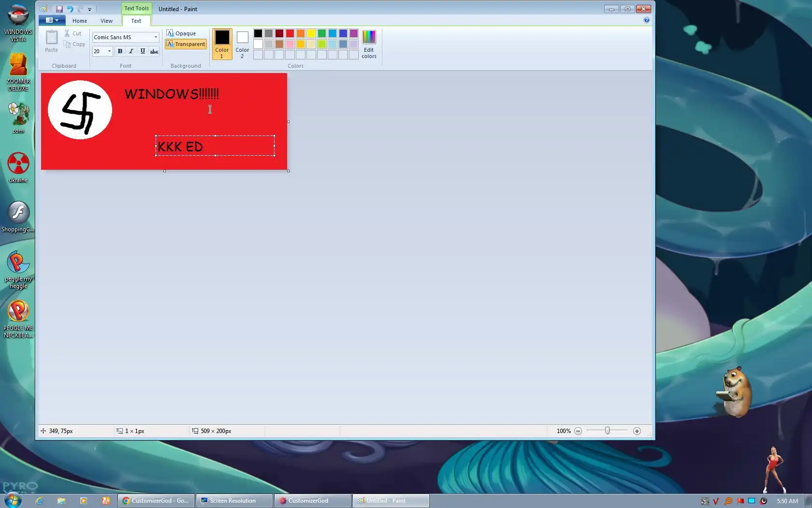
Task: Click the ZOOMER DELUXE desktop icon
Action: pos(18,72)
